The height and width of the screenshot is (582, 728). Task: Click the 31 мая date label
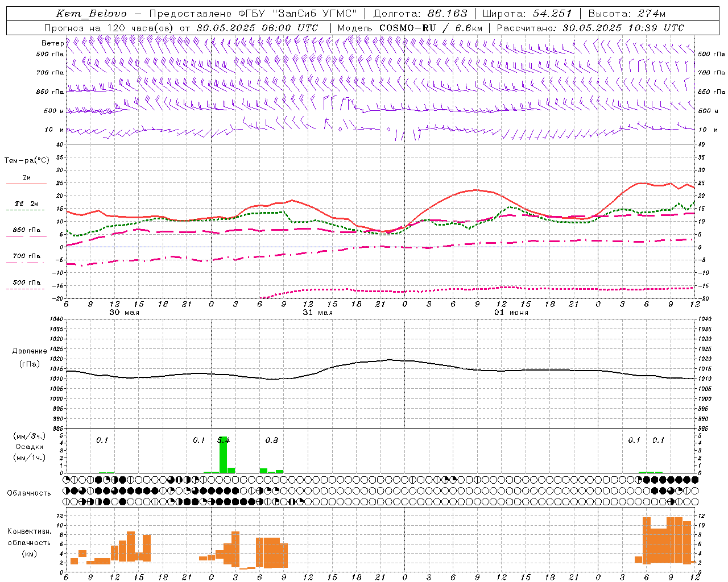pyautogui.click(x=317, y=313)
